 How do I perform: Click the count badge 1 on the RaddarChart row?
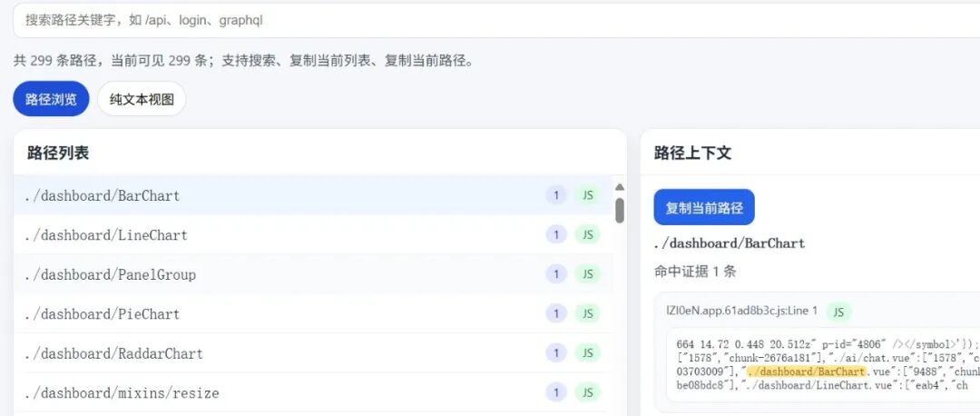pyautogui.click(x=555, y=352)
